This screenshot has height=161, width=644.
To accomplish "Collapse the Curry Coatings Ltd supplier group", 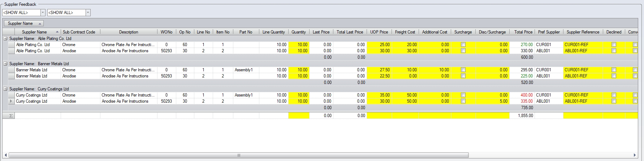I will 5,89.
